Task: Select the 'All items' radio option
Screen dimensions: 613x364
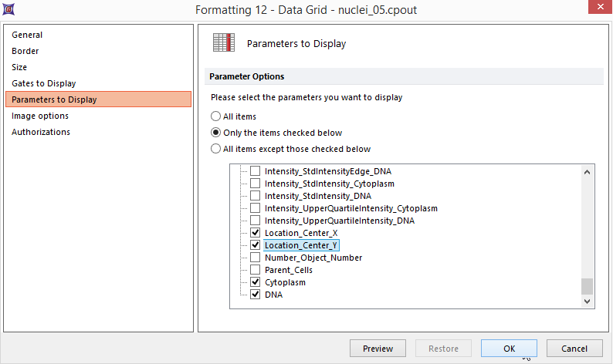Action: [216, 116]
